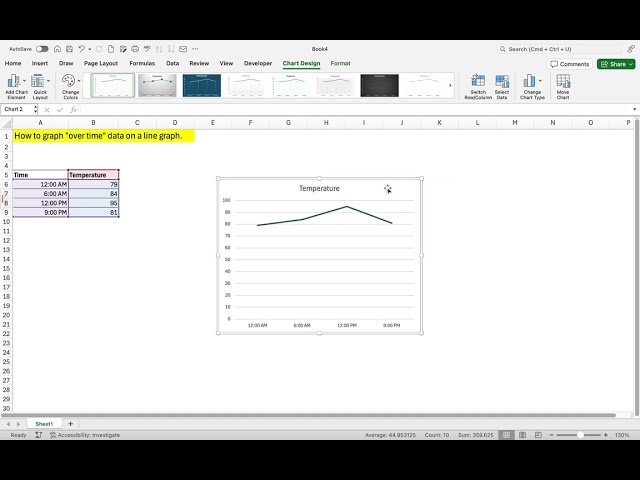This screenshot has width=640, height=480.
Task: Switch to the Page Break Preview icon
Action: pos(538,435)
